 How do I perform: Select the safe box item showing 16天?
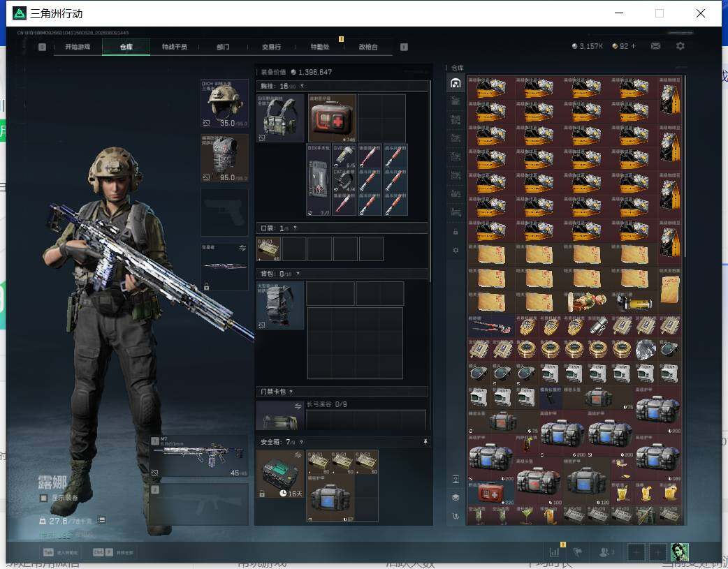click(x=280, y=474)
